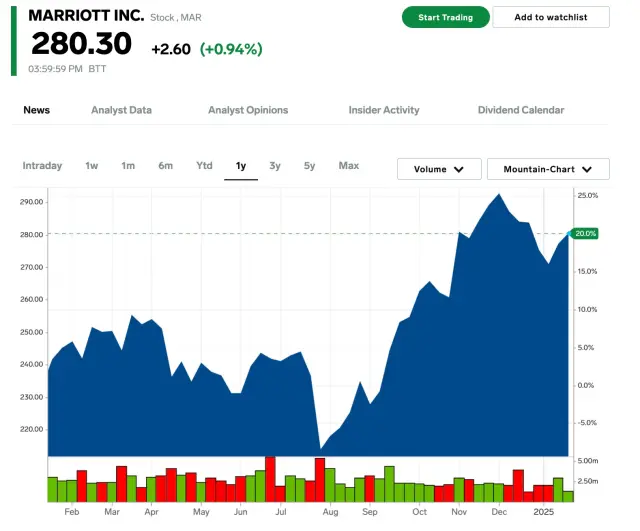640x531 pixels.
Task: Switch to the Analyst Data tab
Action: 121,110
